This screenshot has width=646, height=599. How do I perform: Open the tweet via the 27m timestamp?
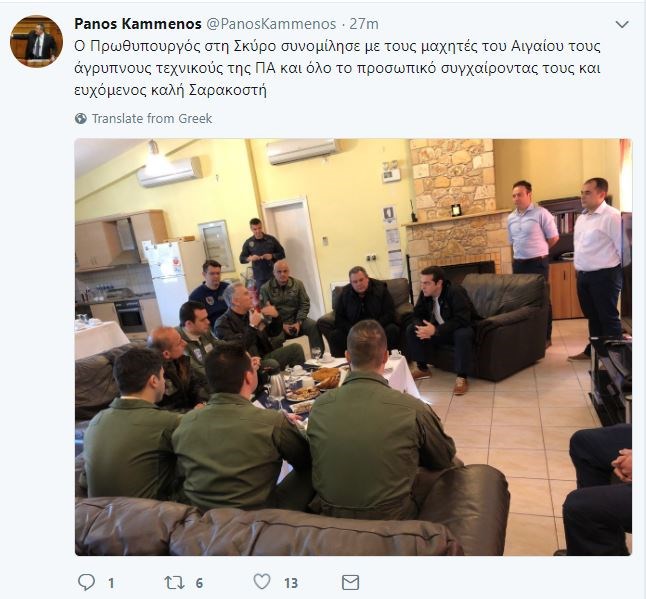point(364,24)
